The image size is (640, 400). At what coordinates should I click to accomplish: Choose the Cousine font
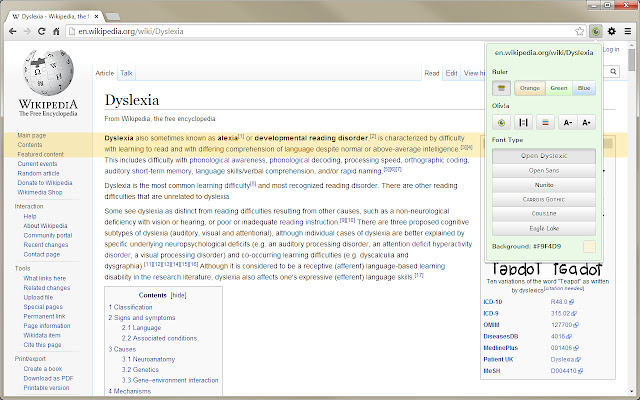(x=544, y=213)
